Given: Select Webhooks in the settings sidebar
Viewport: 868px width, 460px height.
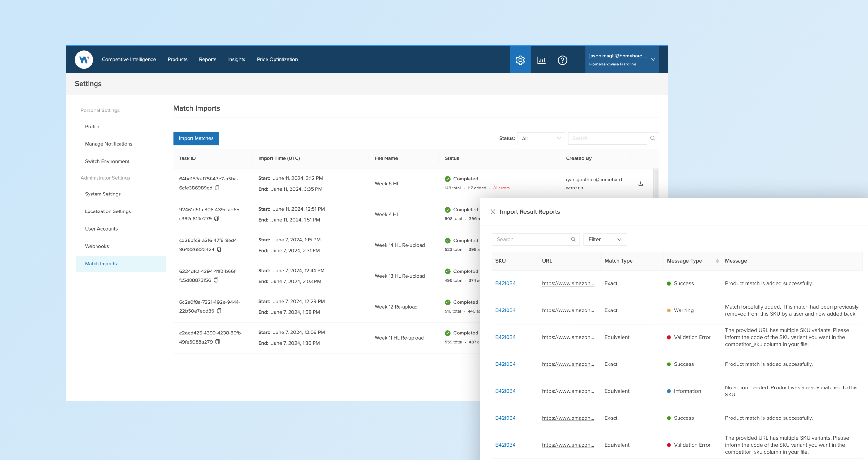Looking at the screenshot, I should coord(97,246).
